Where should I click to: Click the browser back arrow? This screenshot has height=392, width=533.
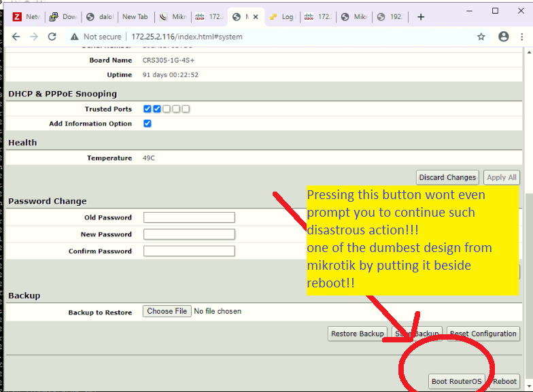[16, 37]
